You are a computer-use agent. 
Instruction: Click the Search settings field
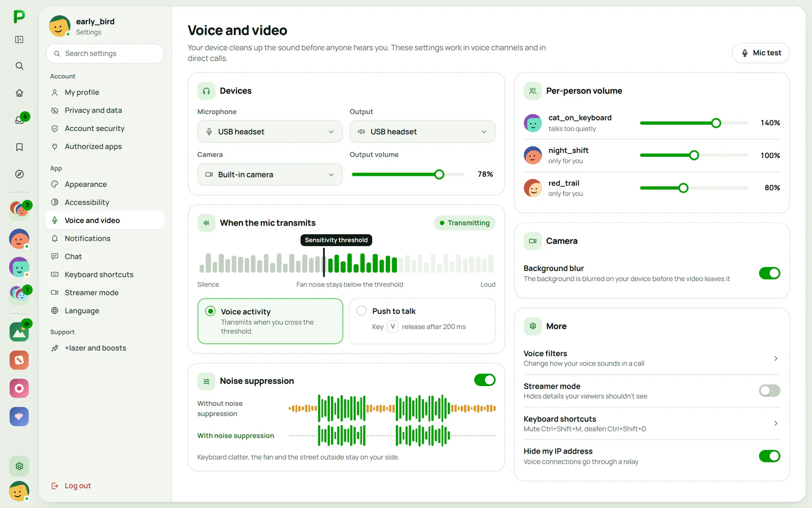[105, 53]
